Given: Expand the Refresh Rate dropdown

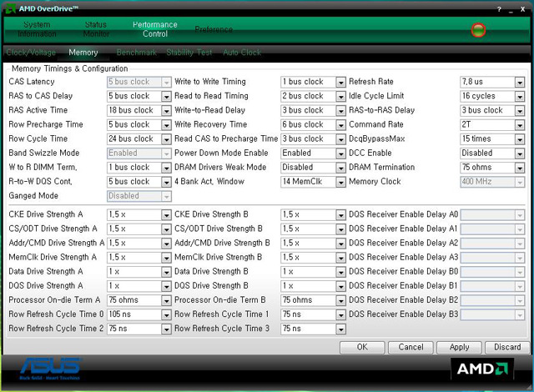Looking at the screenshot, I should pos(519,82).
